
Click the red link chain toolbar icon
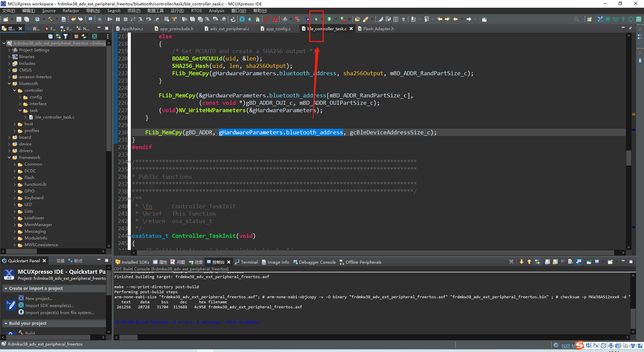coord(267,19)
